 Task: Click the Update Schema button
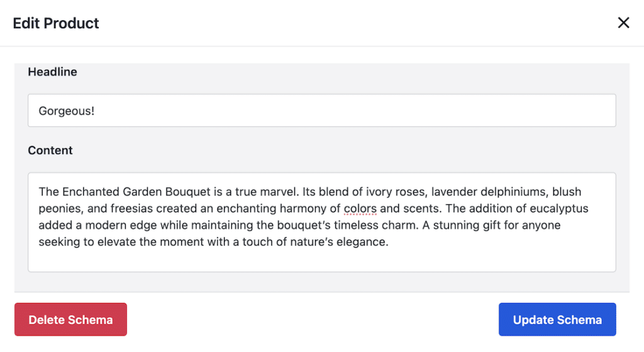coord(557,320)
